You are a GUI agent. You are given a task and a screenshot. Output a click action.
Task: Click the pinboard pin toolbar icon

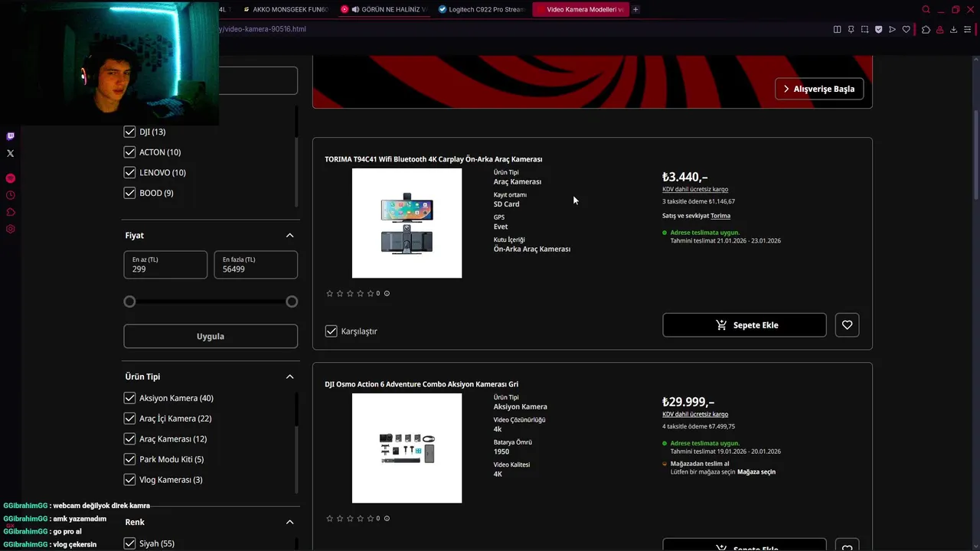pos(851,29)
